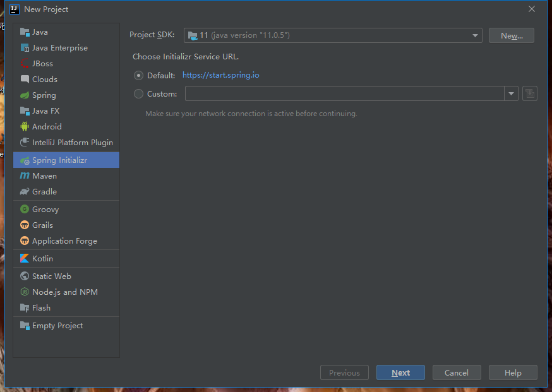Select the IntelliJ Platform Plugin icon
This screenshot has height=392, width=552.
25,142
